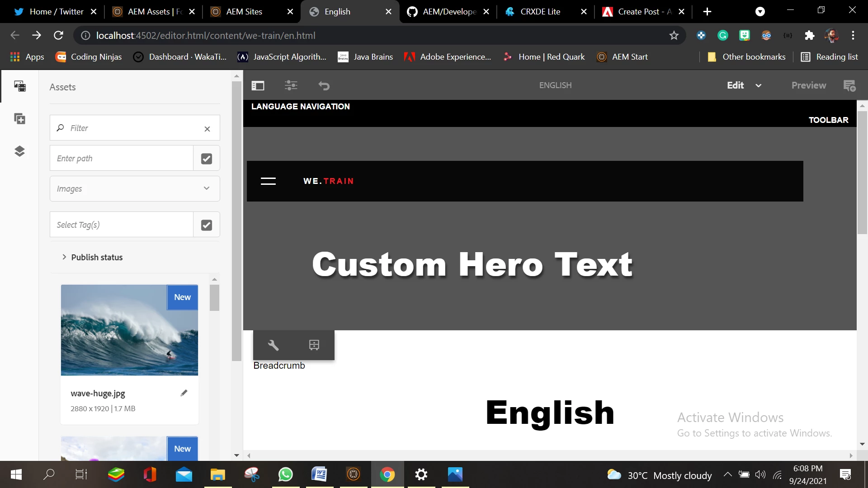Screen dimensions: 868x488
Task: Click the undo arrow icon
Action: pos(324,85)
